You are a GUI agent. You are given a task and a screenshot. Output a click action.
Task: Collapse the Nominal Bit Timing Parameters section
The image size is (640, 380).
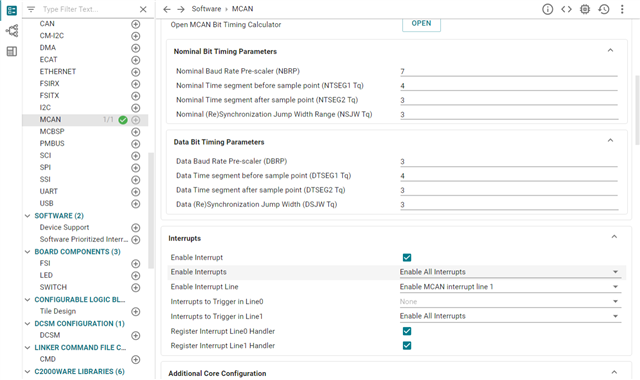point(610,51)
